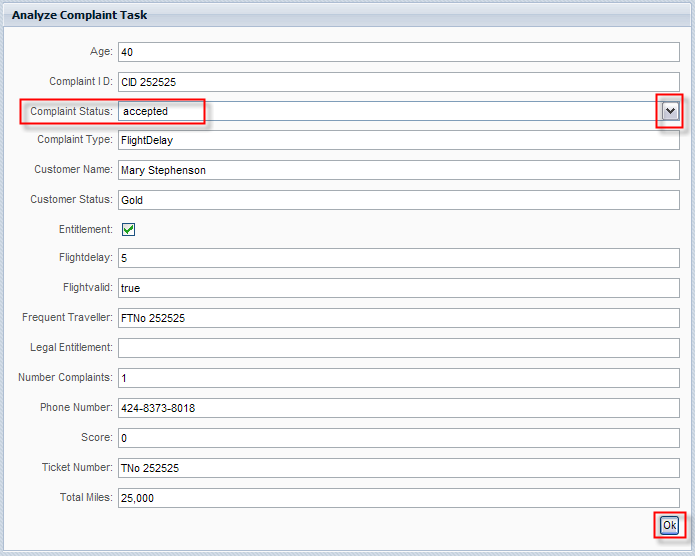
Task: Click the Number Complaints label
Action: coord(65,377)
